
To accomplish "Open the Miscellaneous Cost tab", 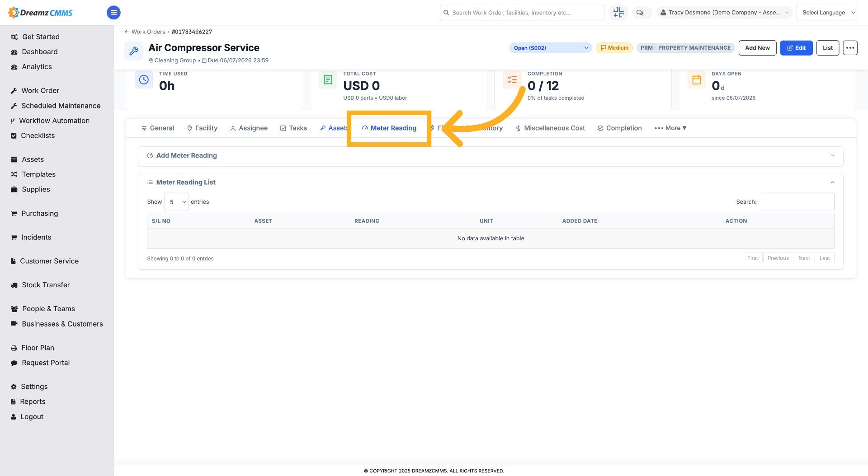I will point(550,128).
